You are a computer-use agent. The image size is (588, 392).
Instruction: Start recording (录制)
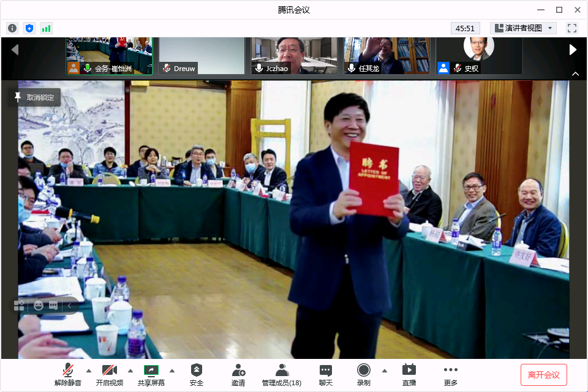pos(364,374)
